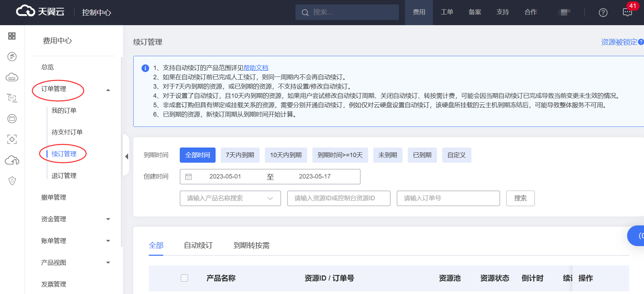Open the VPC network icon
The width and height of the screenshot is (644, 294).
tap(12, 98)
